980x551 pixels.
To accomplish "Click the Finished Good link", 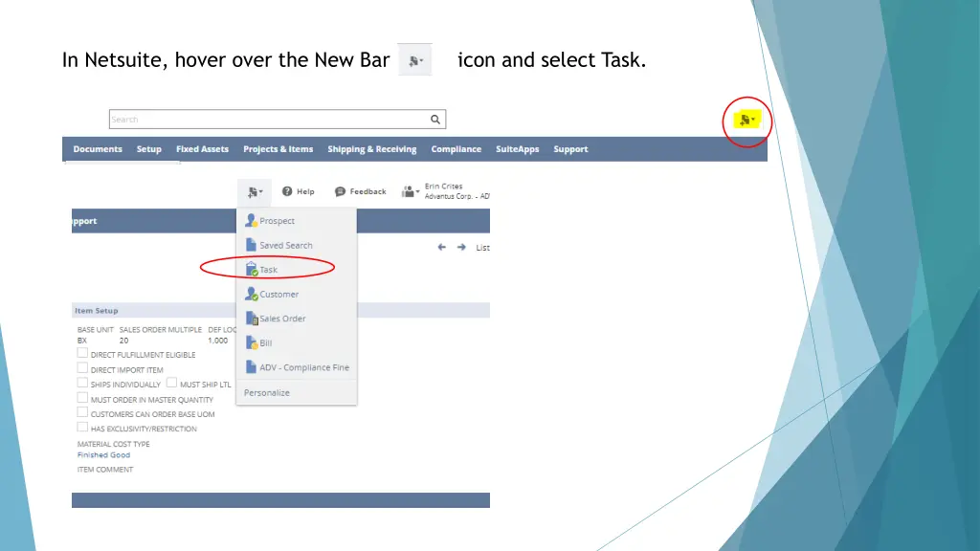I will tap(103, 455).
